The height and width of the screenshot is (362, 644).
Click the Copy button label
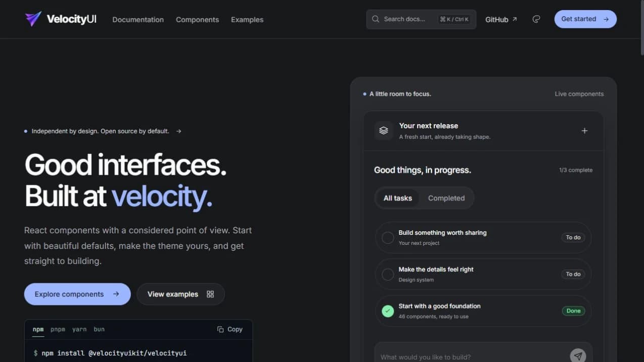tap(235, 329)
